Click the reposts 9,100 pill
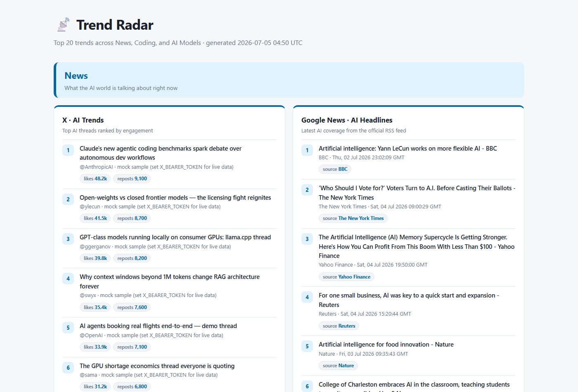 [132, 179]
